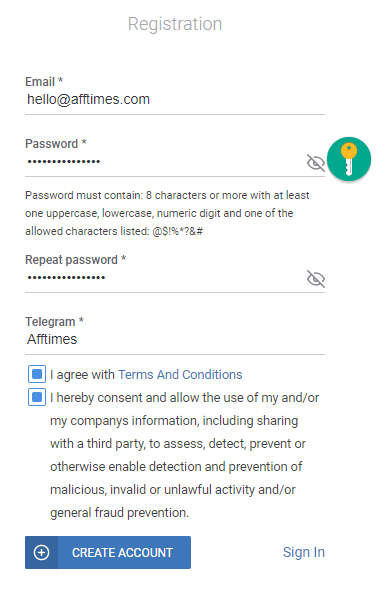The width and height of the screenshot is (387, 594).
Task: Open the Terms And Conditions link
Action: click(180, 374)
